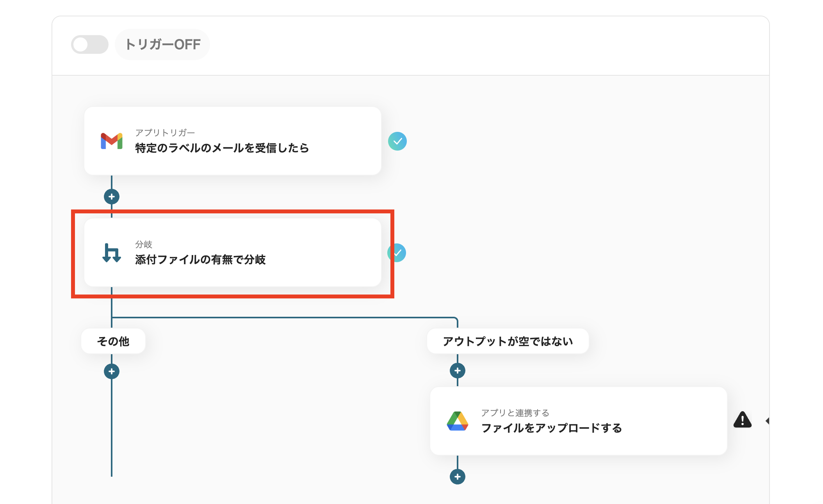Image resolution: width=823 pixels, height=504 pixels.
Task: Click the Google Drive icon on the upload step
Action: [x=458, y=422]
